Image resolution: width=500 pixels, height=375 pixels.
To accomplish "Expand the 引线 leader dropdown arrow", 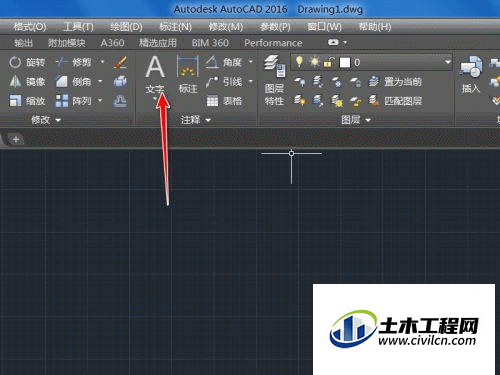I will pos(250,81).
